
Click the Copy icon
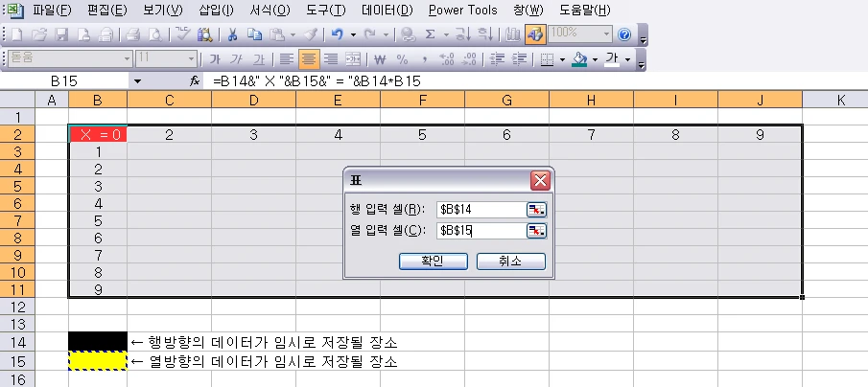254,34
